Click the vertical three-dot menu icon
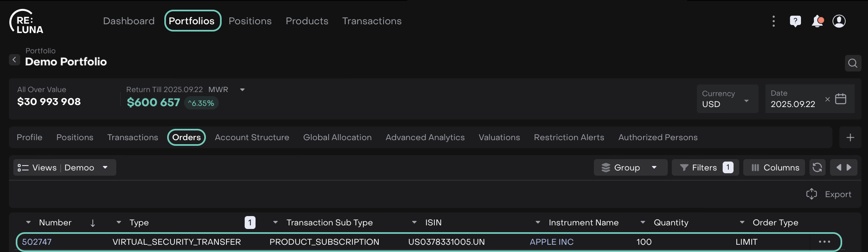Image resolution: width=868 pixels, height=252 pixels. [773, 21]
